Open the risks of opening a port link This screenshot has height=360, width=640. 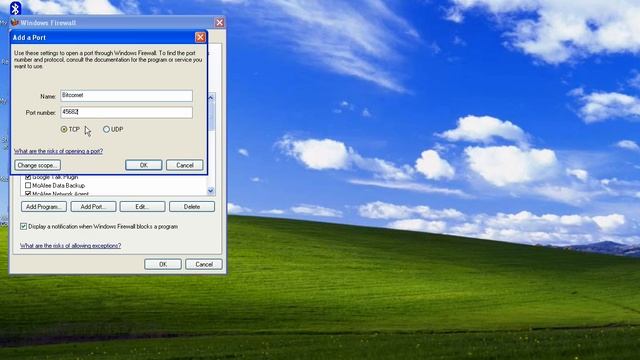(58, 151)
